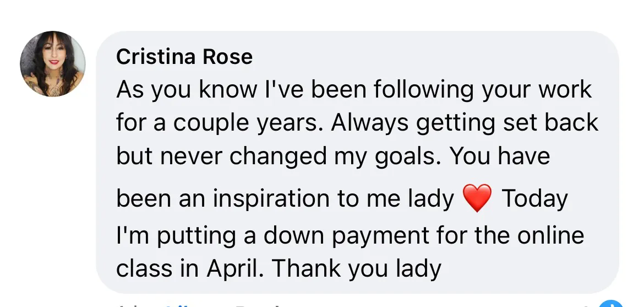Open Cristina Rose's profile picture
644x307 pixels.
coord(53,64)
